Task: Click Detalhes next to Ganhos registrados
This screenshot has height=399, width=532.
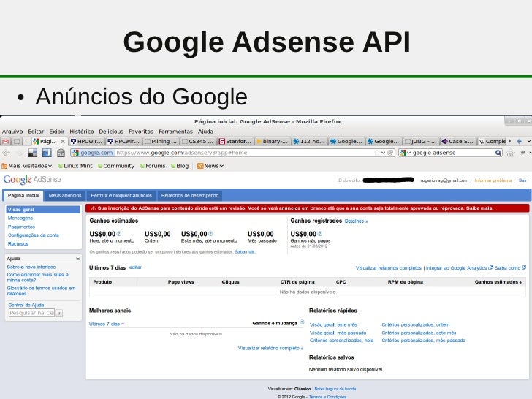Action: point(356,221)
